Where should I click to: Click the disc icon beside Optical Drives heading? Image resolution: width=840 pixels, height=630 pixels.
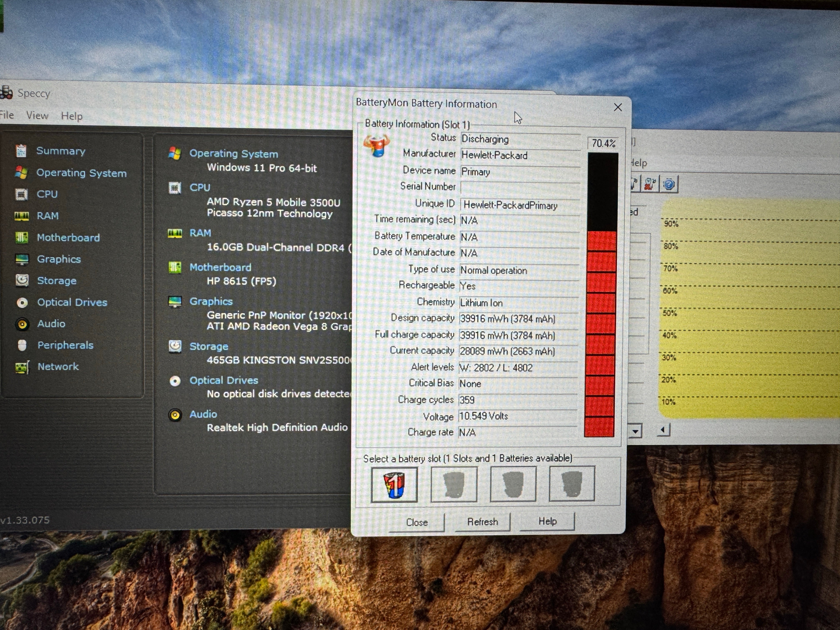pyautogui.click(x=175, y=381)
